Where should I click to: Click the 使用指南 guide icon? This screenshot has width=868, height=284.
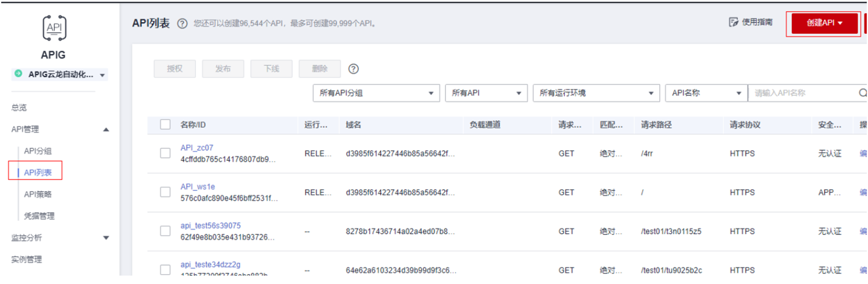733,22
